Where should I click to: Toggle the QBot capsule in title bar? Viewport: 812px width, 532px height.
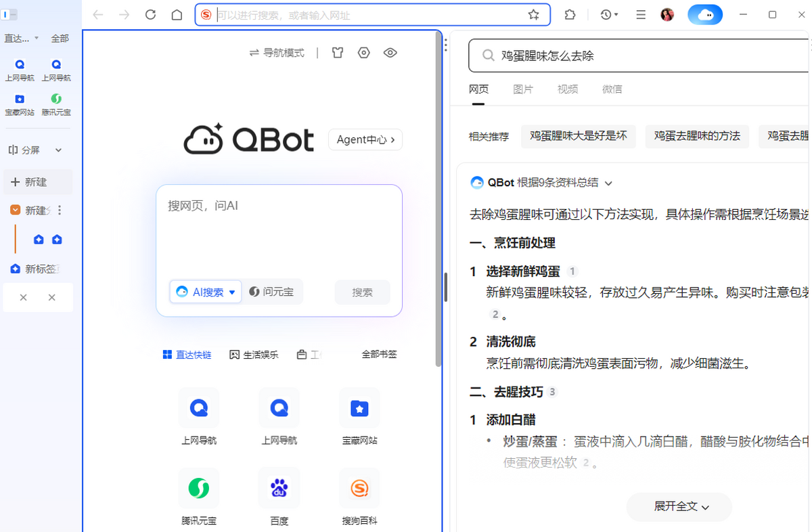pos(705,14)
